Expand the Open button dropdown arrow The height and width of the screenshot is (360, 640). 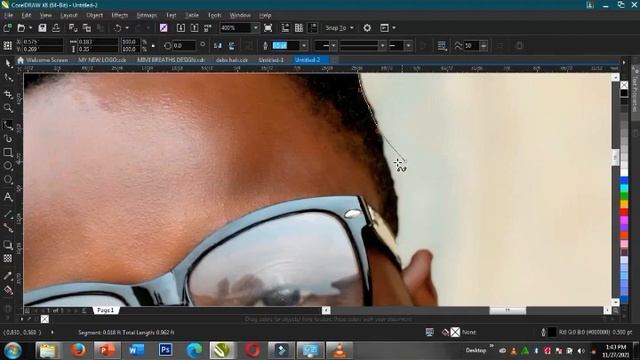coord(30,28)
